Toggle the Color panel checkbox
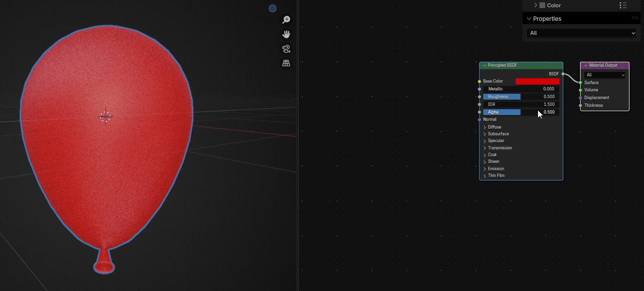The width and height of the screenshot is (644, 291). pyautogui.click(x=542, y=5)
